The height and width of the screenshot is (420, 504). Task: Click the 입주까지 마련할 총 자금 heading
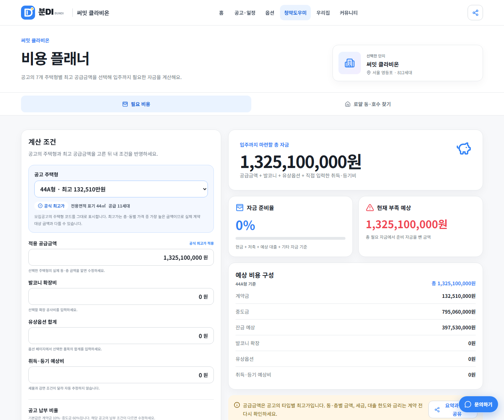[x=264, y=145]
